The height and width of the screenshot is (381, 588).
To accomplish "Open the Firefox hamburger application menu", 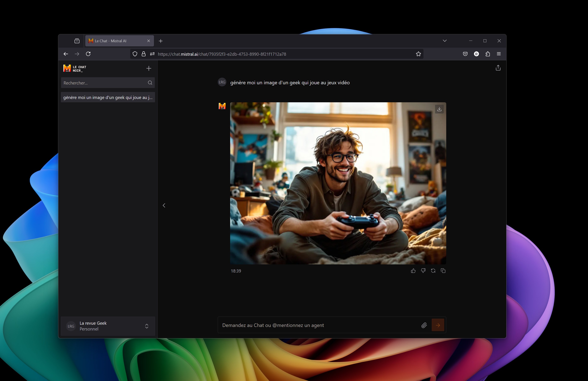I will pos(499,54).
